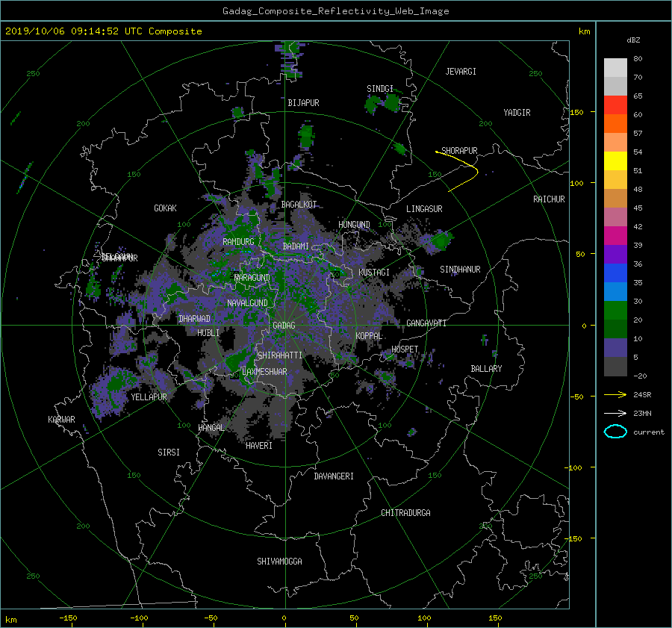Click the echo cluster near YELLAPUR

click(x=113, y=392)
